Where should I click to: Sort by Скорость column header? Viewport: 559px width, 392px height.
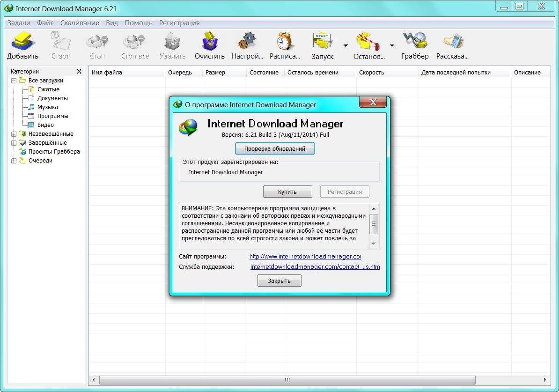click(x=387, y=73)
